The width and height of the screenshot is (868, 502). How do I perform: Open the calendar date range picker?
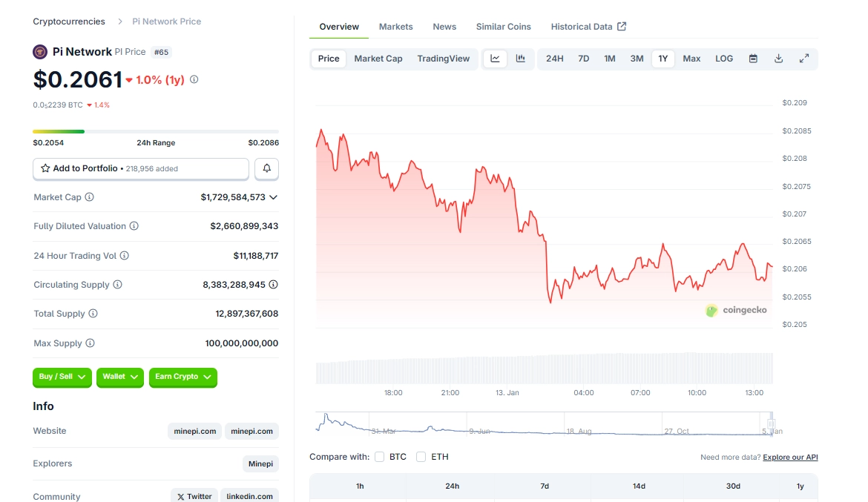753,59
